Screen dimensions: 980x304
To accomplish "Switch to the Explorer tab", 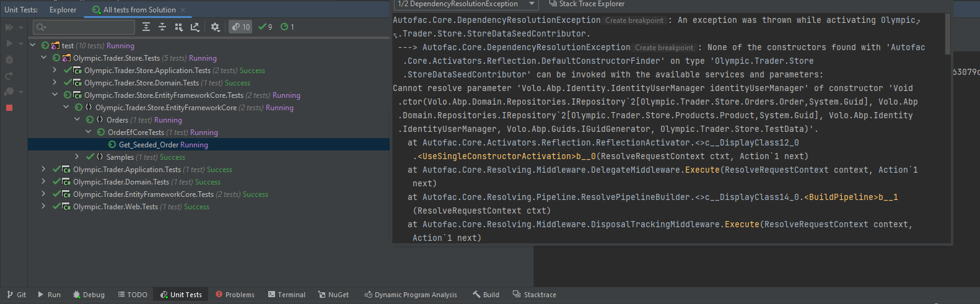I will point(63,10).
